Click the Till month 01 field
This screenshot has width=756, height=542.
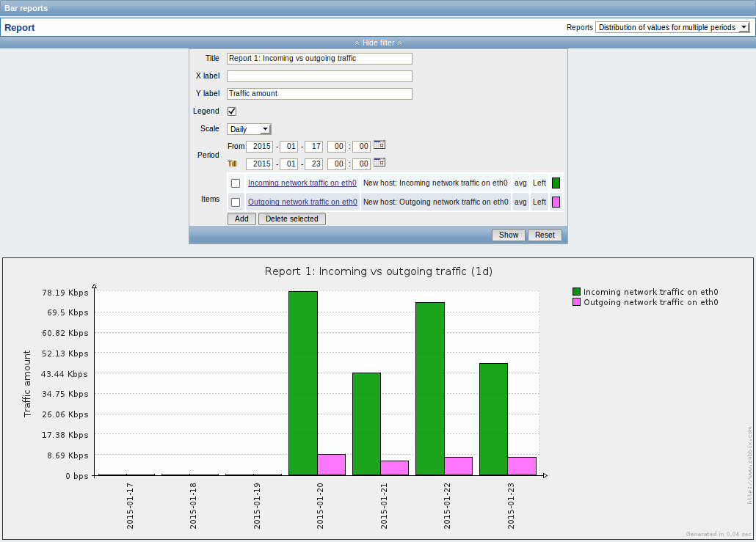pos(288,164)
